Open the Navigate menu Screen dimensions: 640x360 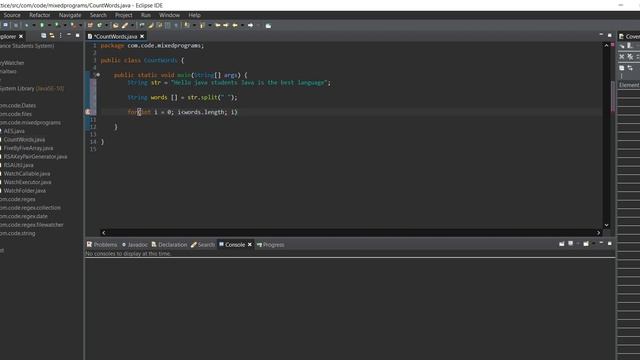point(70,15)
